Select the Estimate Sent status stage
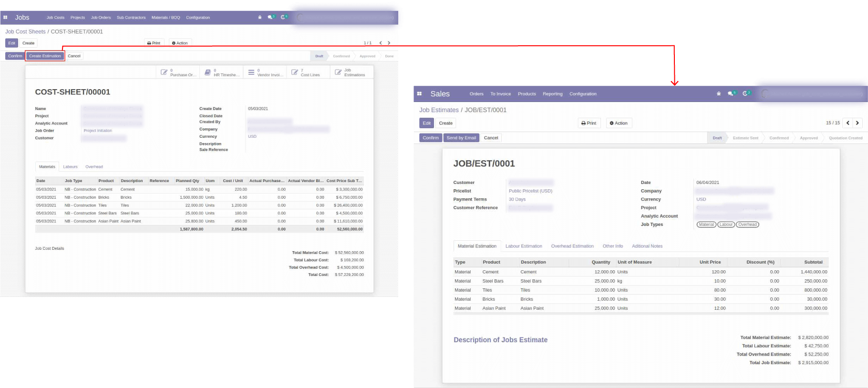 [745, 138]
